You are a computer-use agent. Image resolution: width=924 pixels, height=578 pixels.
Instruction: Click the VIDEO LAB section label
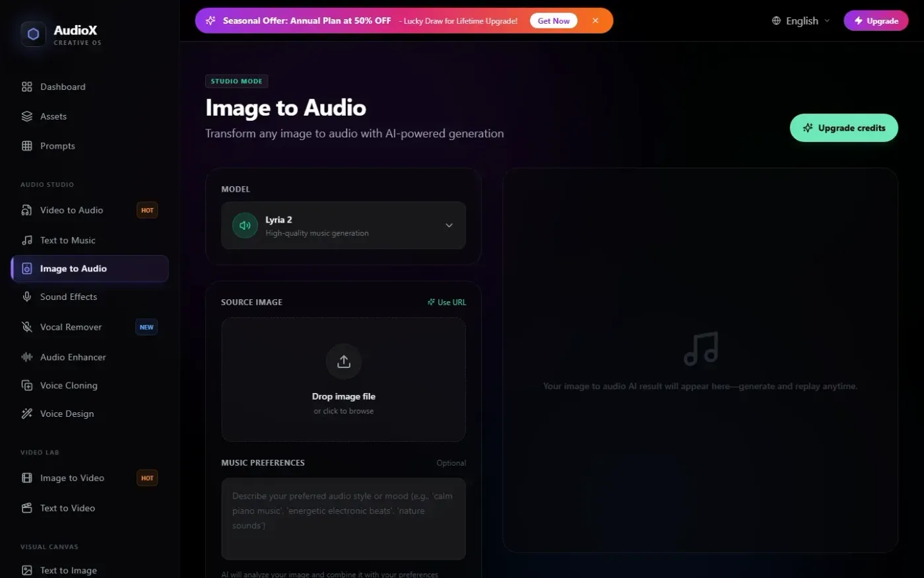40,452
